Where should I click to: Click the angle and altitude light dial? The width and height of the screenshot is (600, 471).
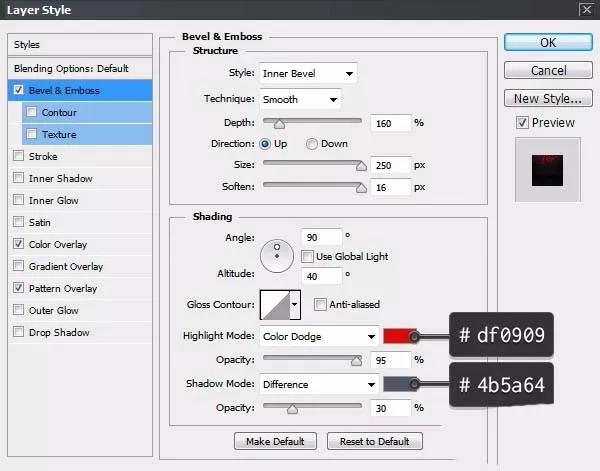click(277, 256)
